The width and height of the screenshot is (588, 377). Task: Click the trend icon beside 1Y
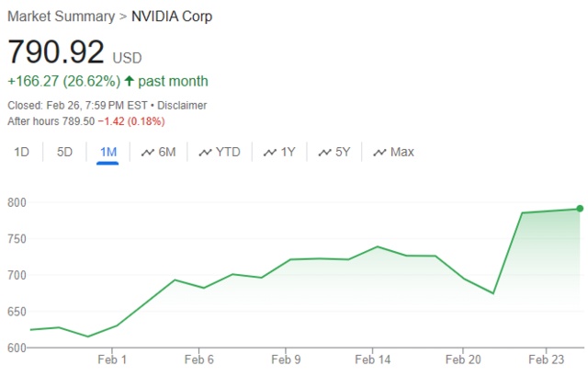[x=270, y=152]
